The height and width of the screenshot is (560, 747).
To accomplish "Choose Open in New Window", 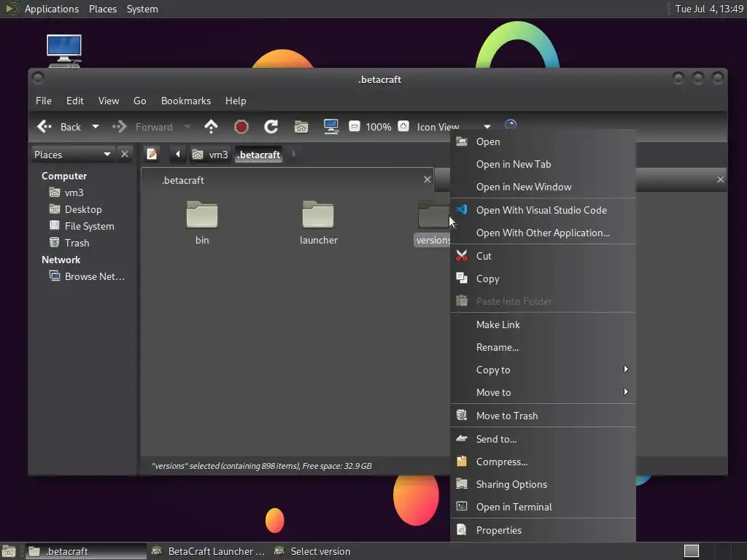I will point(543,187).
